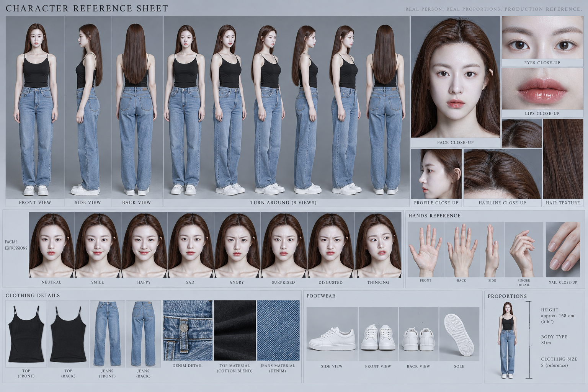Select the full-body side view photo
The width and height of the screenshot is (588, 392).
tap(88, 107)
